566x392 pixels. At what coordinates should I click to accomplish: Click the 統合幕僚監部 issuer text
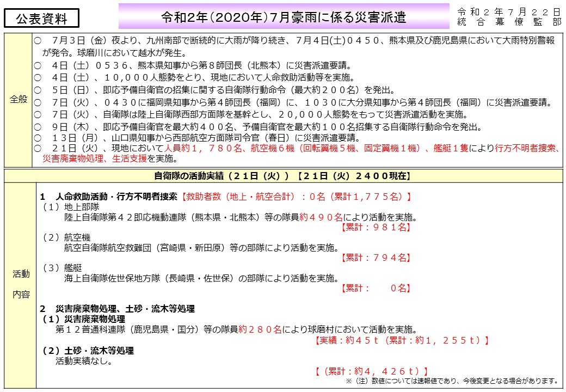coord(509,22)
